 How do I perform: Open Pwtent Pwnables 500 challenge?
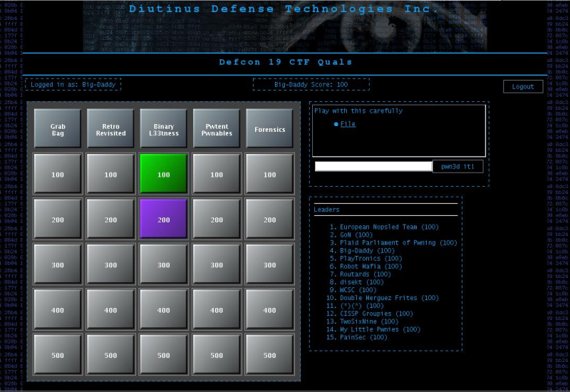pyautogui.click(x=217, y=354)
